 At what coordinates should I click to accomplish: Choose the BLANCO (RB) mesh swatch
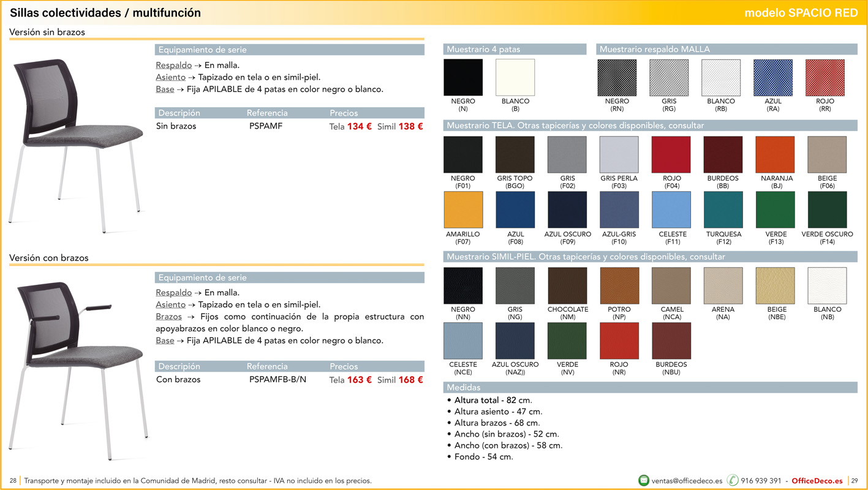click(721, 77)
